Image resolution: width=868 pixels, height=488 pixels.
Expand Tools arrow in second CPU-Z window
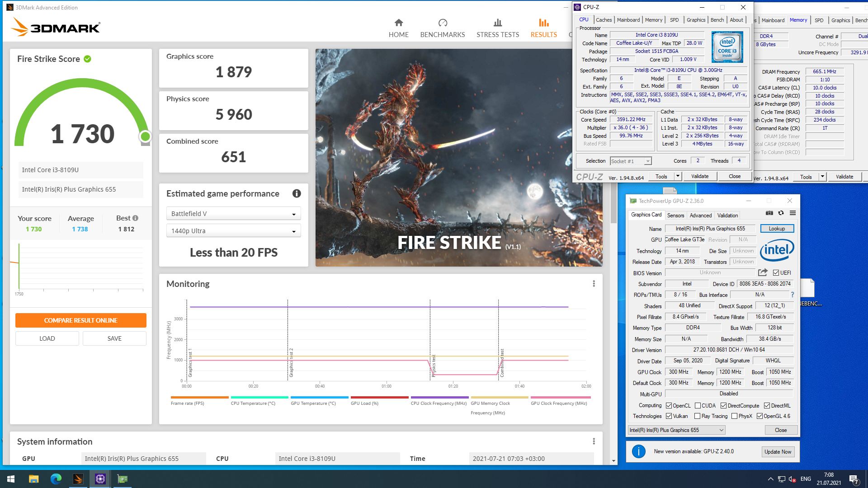[x=822, y=177]
